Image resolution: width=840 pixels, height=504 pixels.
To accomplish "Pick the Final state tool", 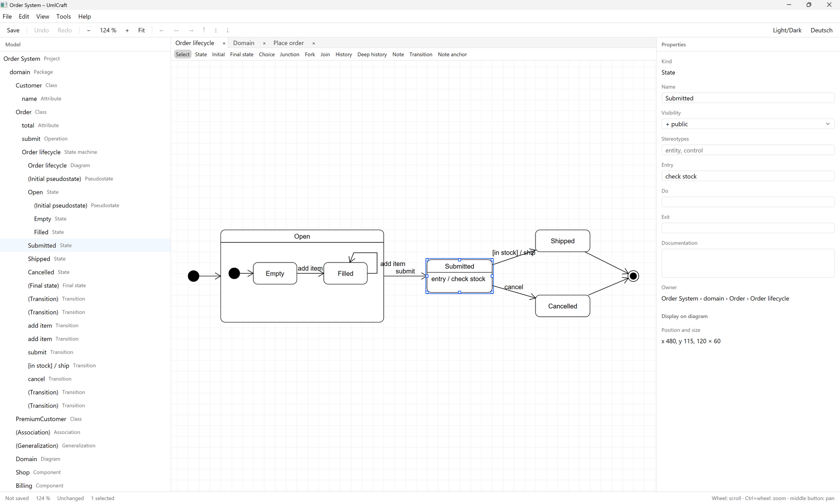I will point(242,54).
